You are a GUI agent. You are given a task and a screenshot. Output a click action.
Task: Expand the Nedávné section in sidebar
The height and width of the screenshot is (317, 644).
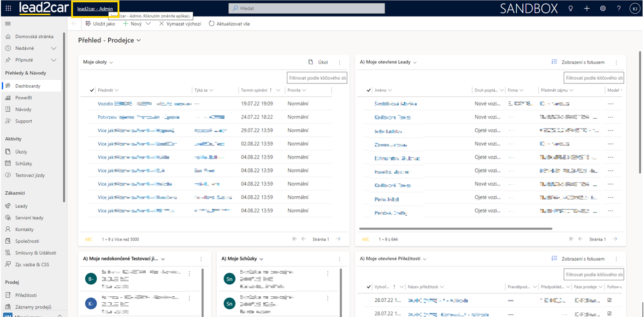click(53, 48)
